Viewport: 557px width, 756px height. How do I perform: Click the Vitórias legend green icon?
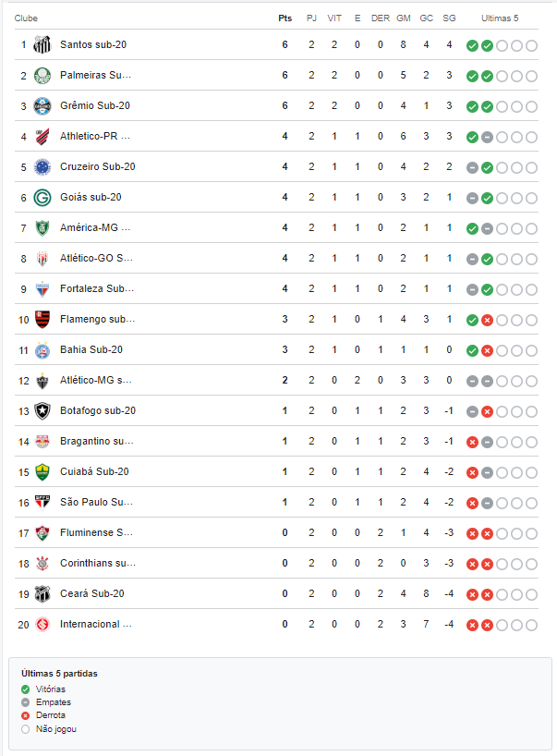(x=26, y=689)
